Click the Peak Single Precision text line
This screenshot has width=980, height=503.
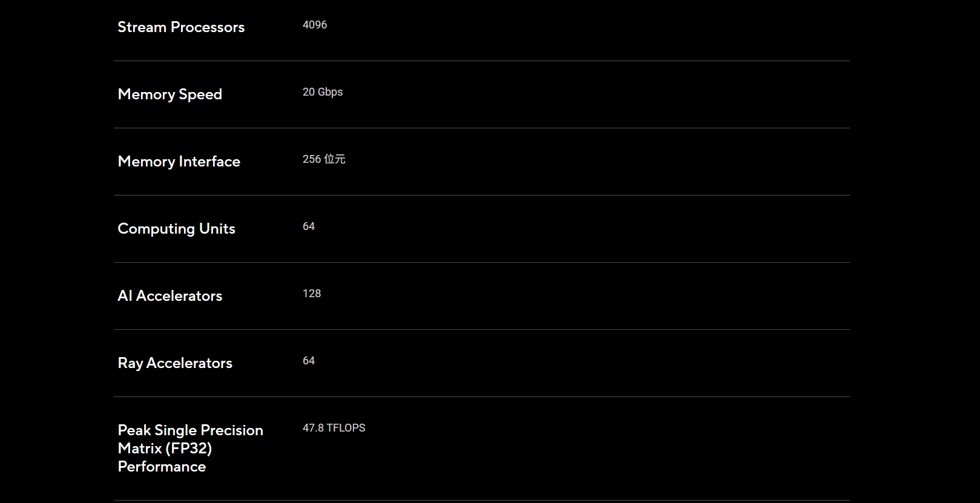coord(190,430)
